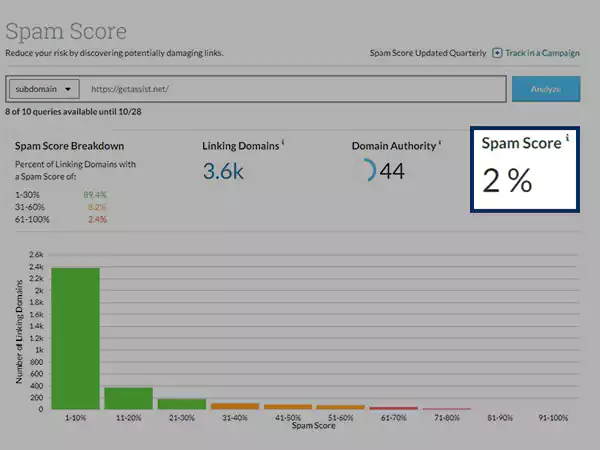600x450 pixels.
Task: Select the red 61-70% chart bar
Action: 393,407
